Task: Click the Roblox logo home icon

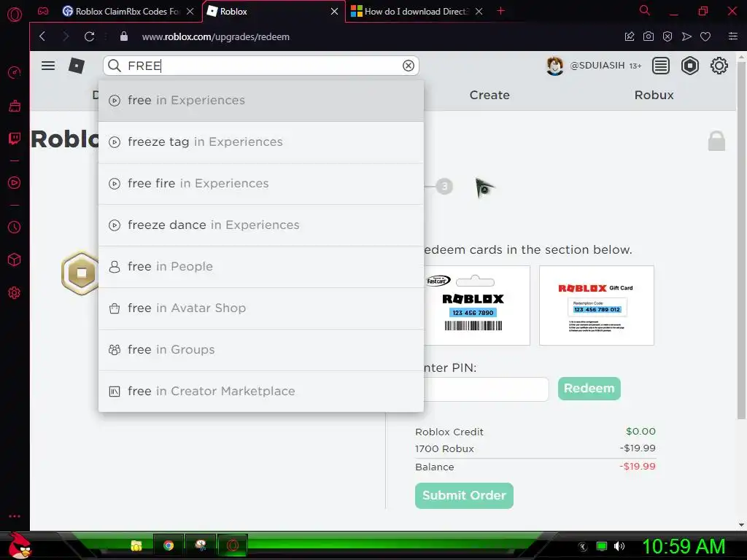Action: (x=76, y=66)
